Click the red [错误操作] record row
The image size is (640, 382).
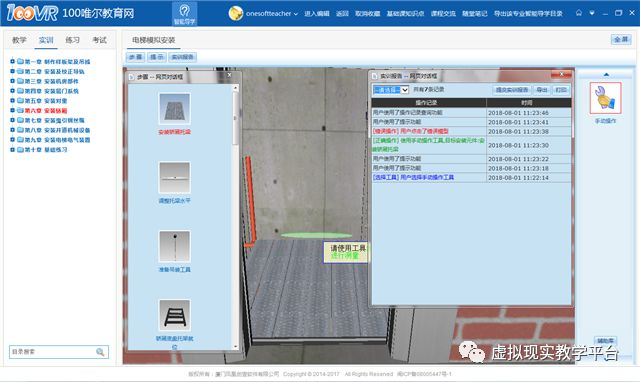pyautogui.click(x=471, y=131)
